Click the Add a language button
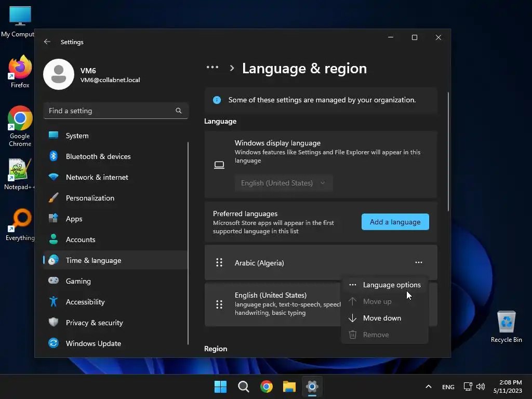Image resolution: width=532 pixels, height=399 pixels. 395,222
